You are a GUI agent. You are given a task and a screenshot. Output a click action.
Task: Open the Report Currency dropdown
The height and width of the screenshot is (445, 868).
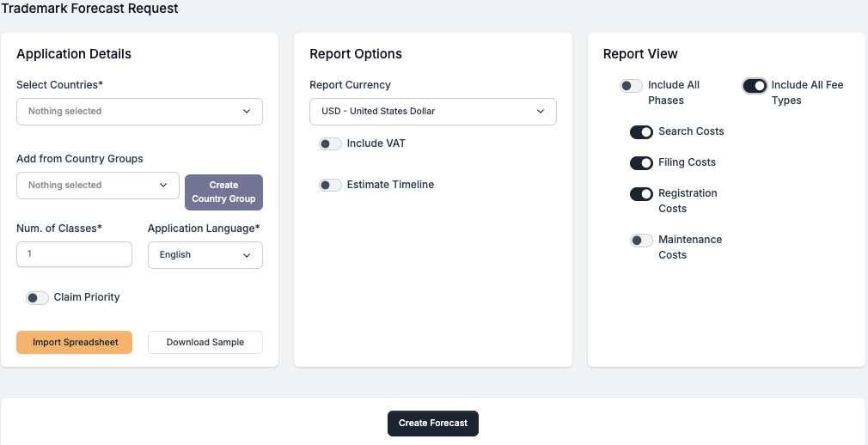click(432, 112)
